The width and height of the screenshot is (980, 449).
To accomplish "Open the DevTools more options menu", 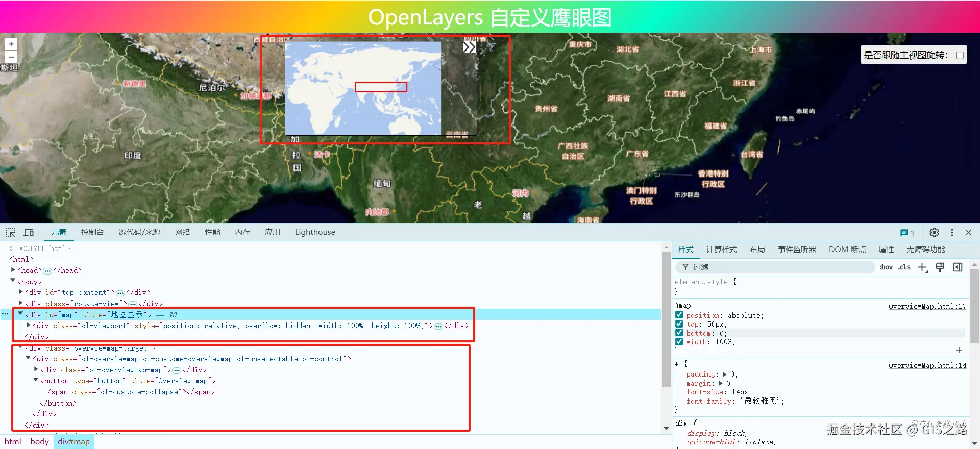I will [952, 232].
